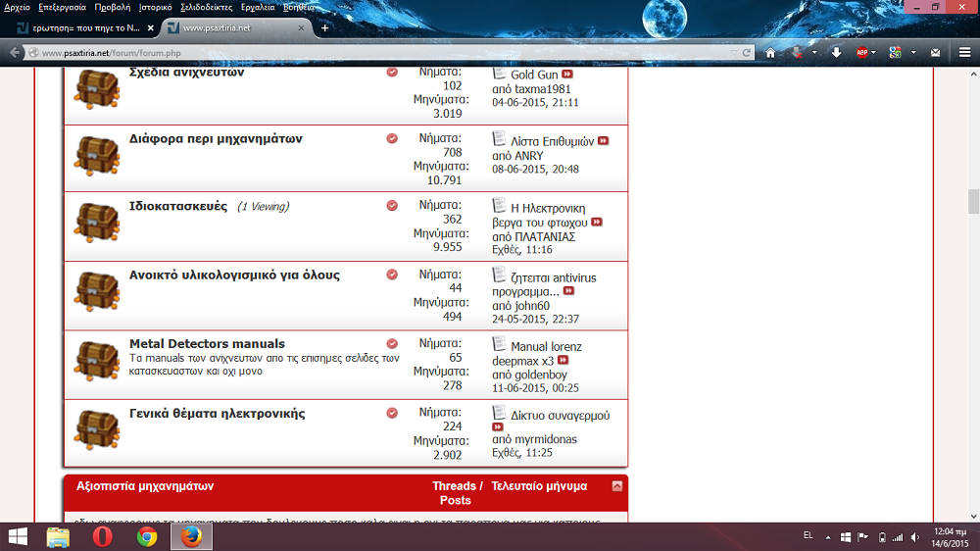Open the address bar history dropdown

coord(734,53)
